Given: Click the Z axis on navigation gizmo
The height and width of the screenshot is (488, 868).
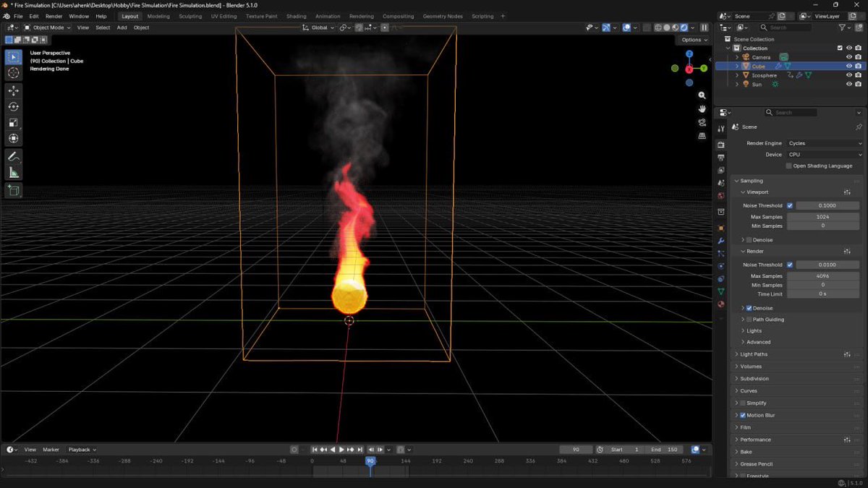Looking at the screenshot, I should 689,54.
